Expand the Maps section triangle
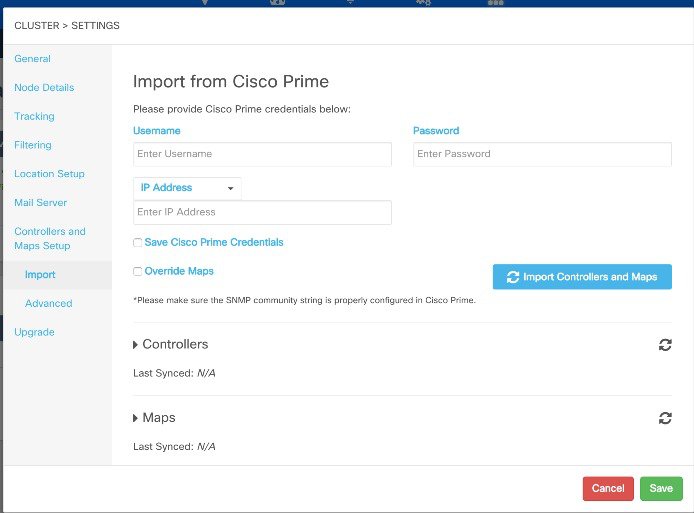 [135, 418]
